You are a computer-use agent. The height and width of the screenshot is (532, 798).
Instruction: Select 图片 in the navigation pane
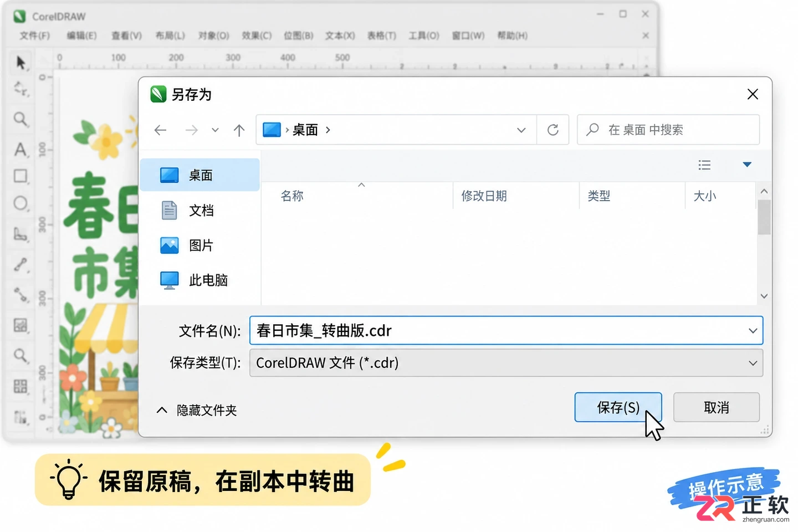point(199,245)
